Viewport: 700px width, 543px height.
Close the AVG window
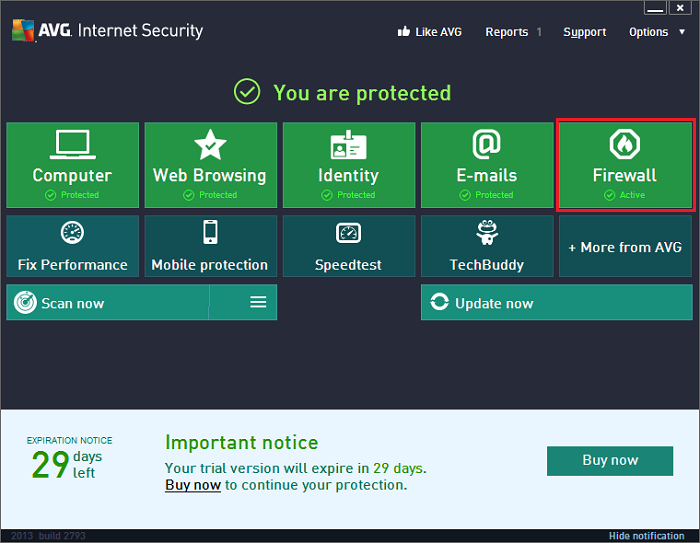[x=680, y=8]
